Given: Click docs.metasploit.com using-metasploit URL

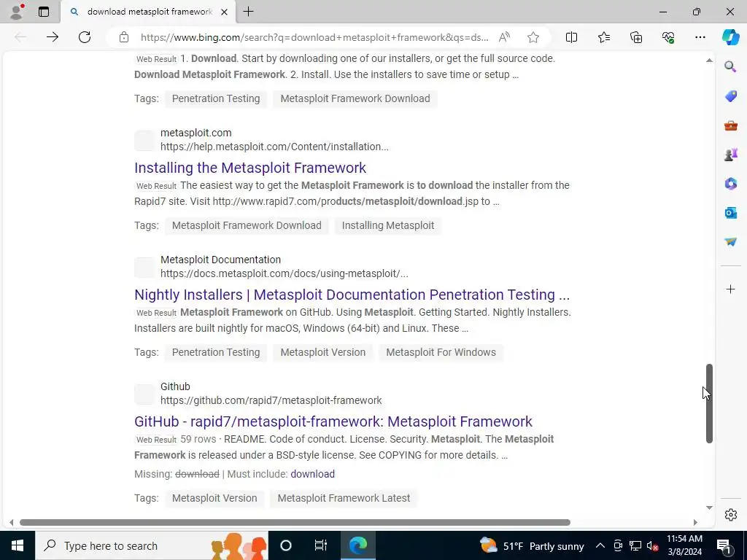Looking at the screenshot, I should point(284,274).
